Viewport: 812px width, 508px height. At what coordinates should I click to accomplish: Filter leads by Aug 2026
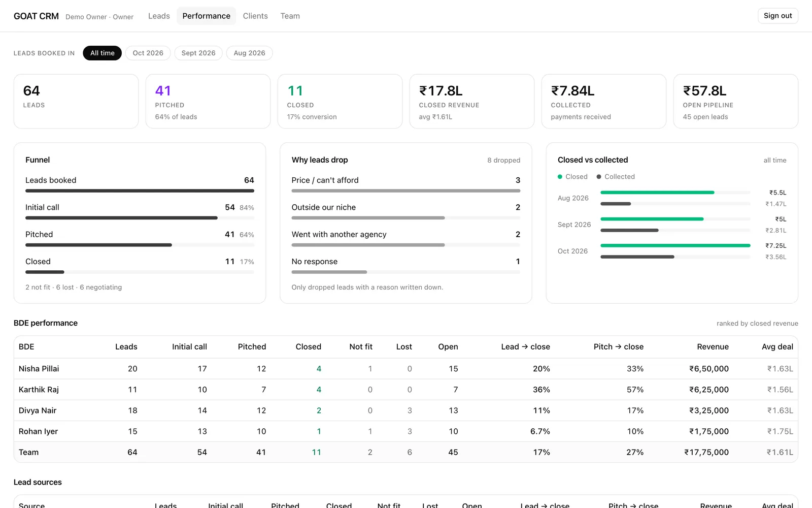point(249,53)
